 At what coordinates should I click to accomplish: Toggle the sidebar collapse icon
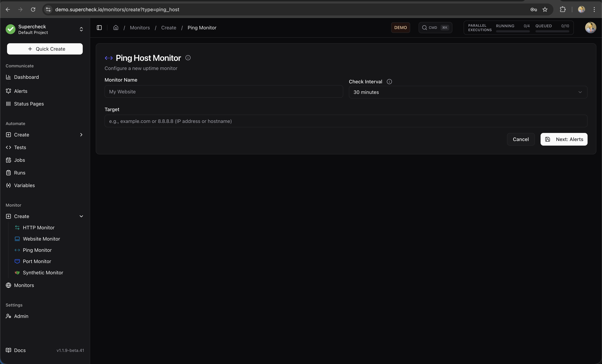pos(99,28)
